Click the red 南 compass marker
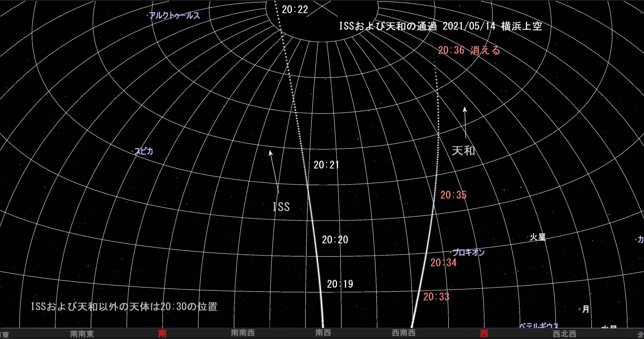The width and height of the screenshot is (644, 339). [162, 334]
